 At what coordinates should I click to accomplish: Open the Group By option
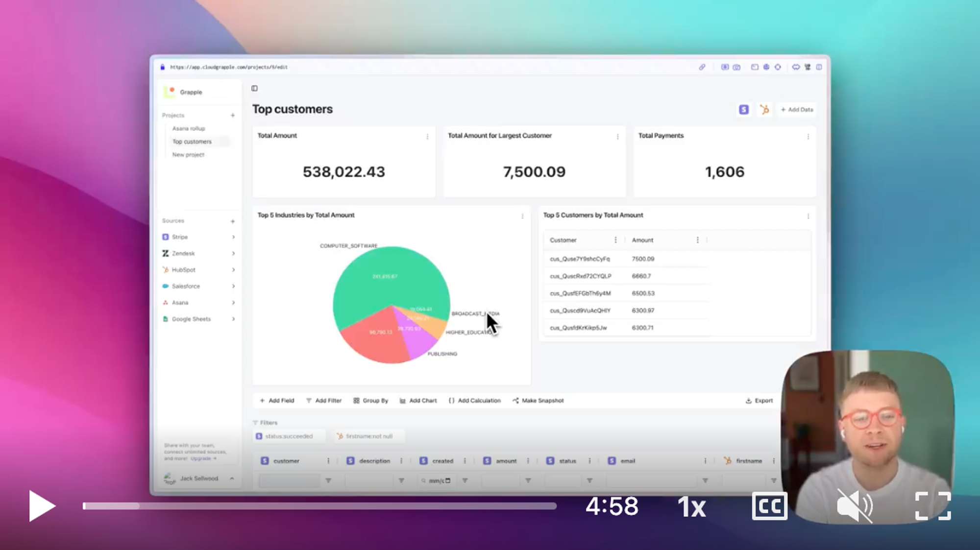tap(370, 401)
